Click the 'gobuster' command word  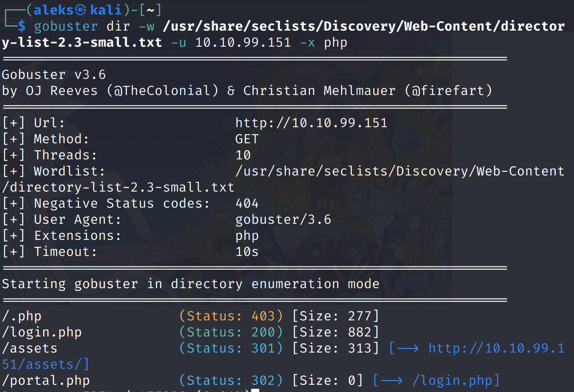point(66,27)
